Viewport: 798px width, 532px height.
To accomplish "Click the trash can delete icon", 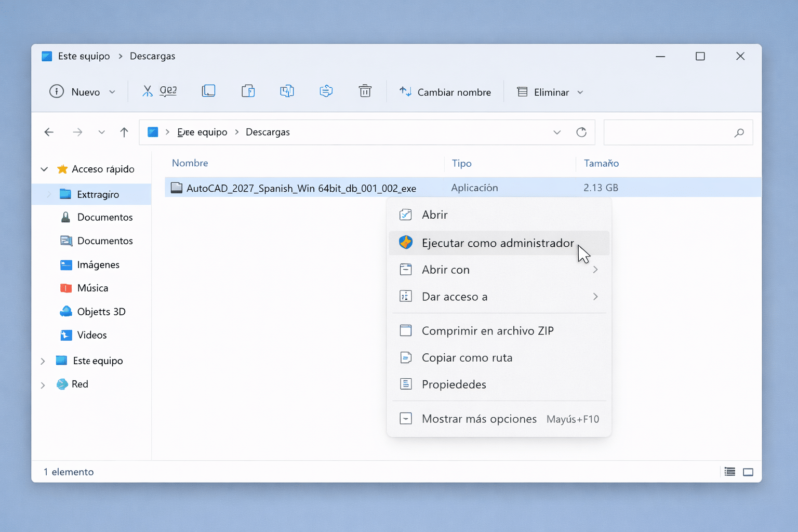I will (x=365, y=91).
